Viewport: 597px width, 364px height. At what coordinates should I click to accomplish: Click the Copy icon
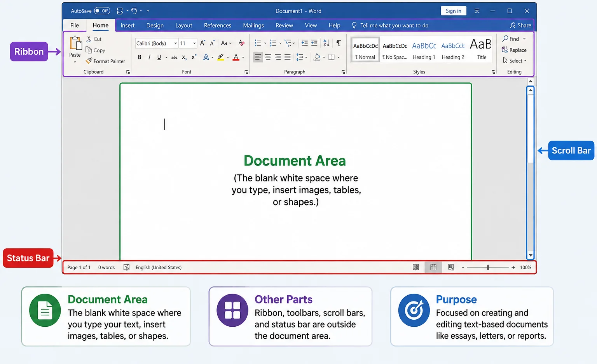[89, 50]
